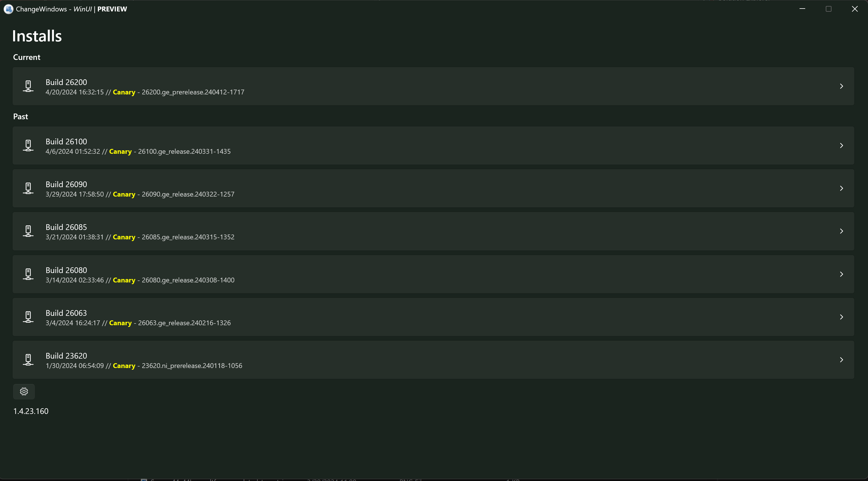Click the device icon for Build 26200
This screenshot has width=868, height=481.
[x=28, y=86]
